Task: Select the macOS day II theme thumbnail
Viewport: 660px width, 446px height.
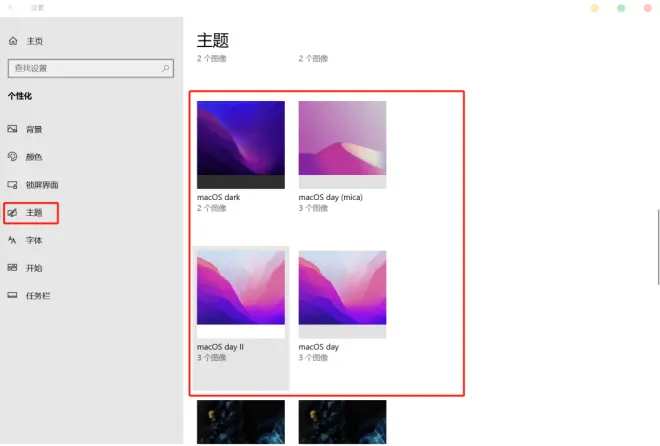Action: [241, 294]
